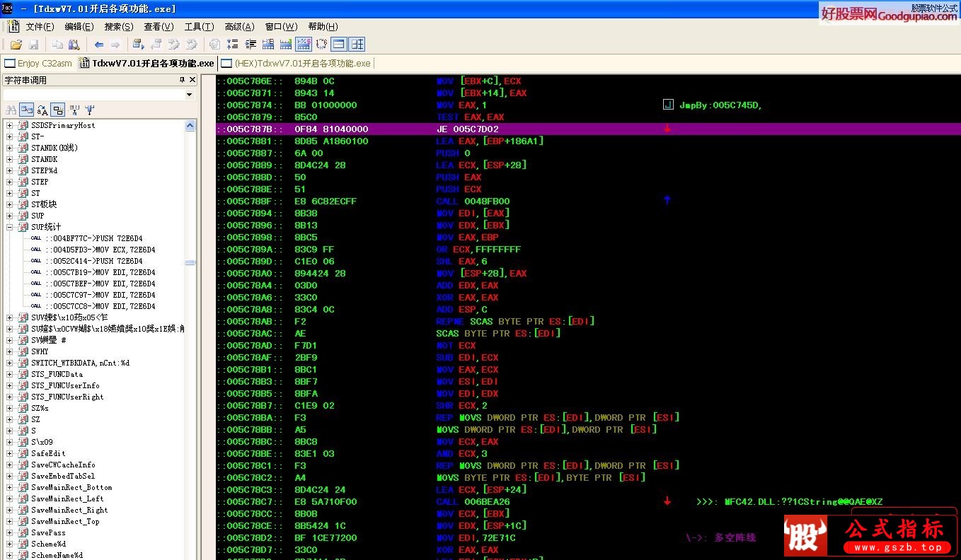The height and width of the screenshot is (560, 961).
Task: Expand the STANDK(K线) tree node
Action: pyautogui.click(x=10, y=148)
